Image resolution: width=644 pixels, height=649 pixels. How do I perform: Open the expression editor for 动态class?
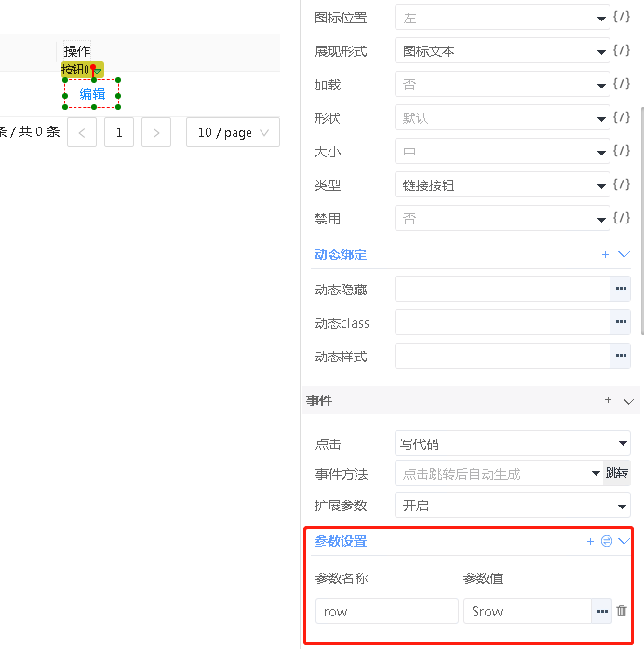pyautogui.click(x=620, y=323)
